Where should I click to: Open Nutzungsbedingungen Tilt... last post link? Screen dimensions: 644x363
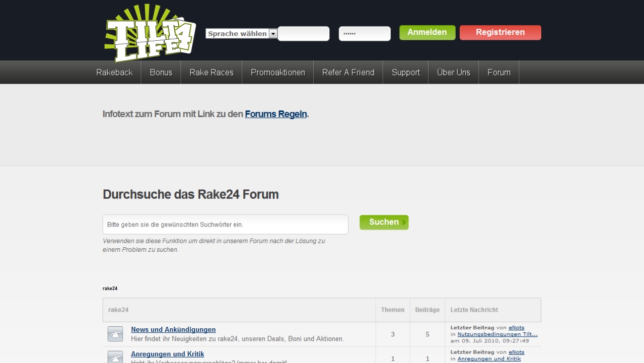(x=497, y=334)
